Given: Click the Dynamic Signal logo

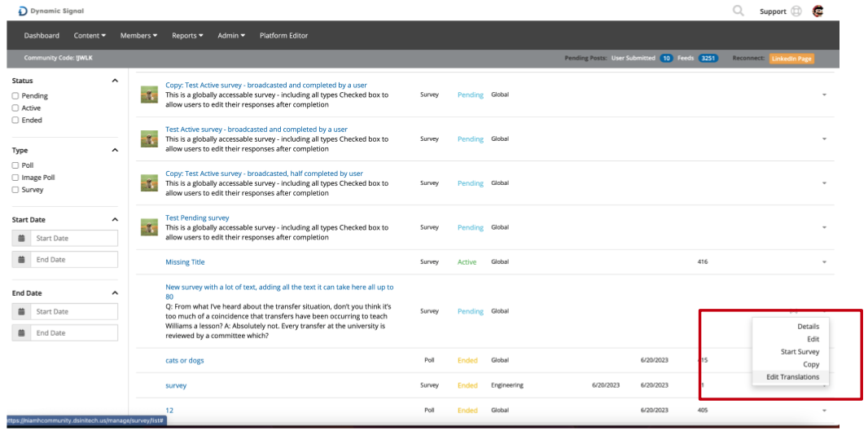Looking at the screenshot, I should (51, 11).
